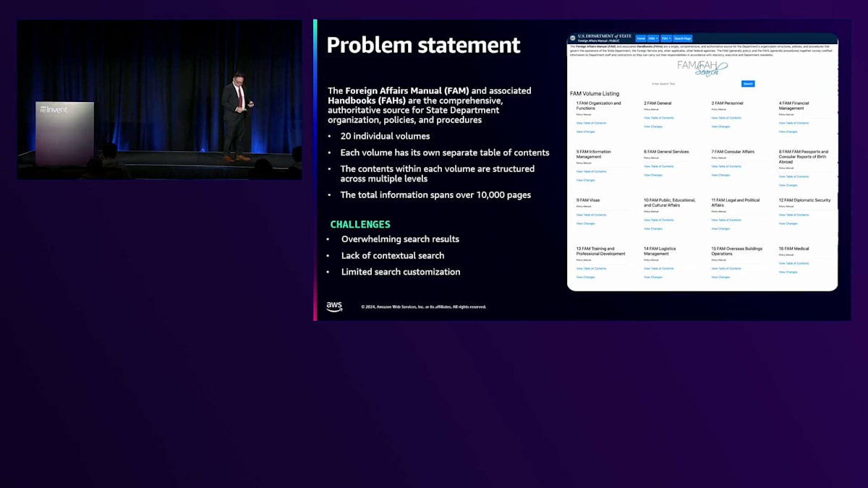View Changes for 14 FAM Logistics Management

tap(652, 277)
